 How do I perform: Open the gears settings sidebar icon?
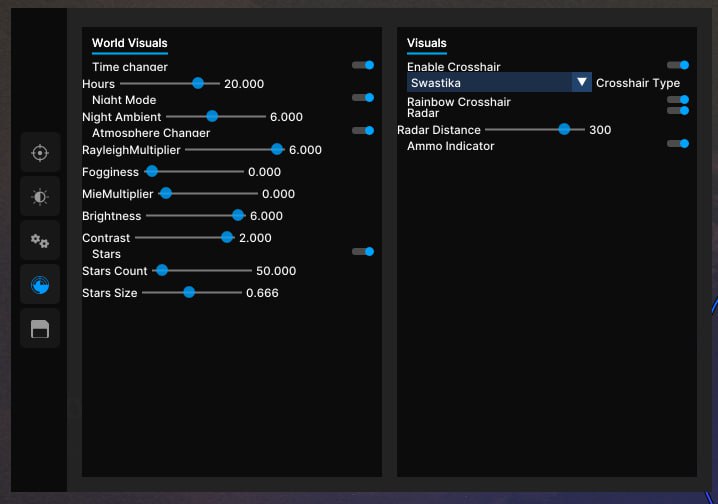40,241
